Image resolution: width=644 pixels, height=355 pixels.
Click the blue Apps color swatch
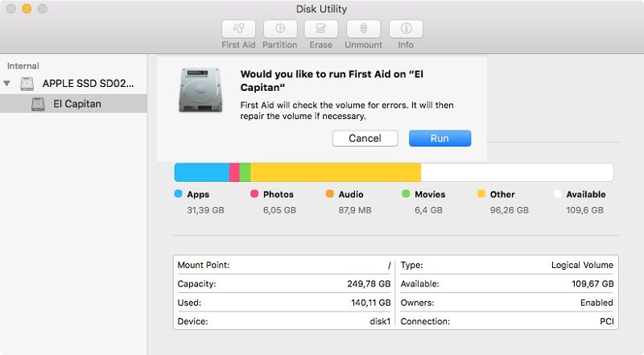click(x=179, y=194)
